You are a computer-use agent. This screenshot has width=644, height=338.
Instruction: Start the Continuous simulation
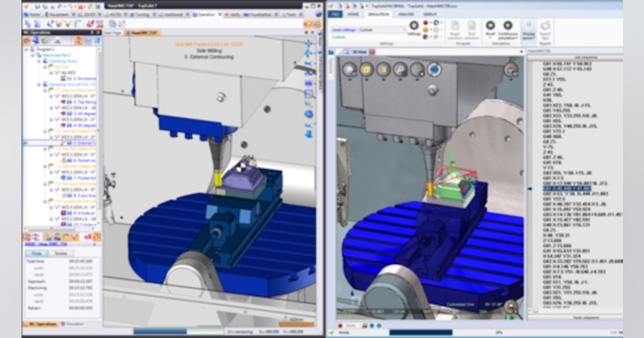coord(508,25)
